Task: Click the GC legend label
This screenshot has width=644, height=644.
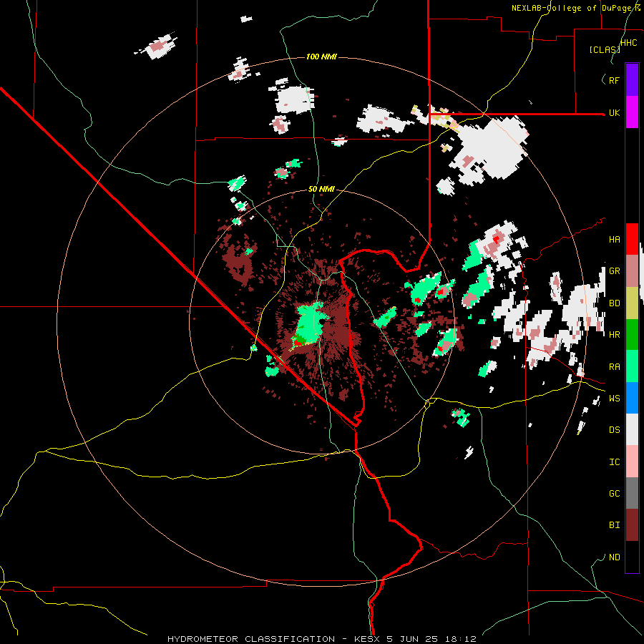Action: coord(614,494)
